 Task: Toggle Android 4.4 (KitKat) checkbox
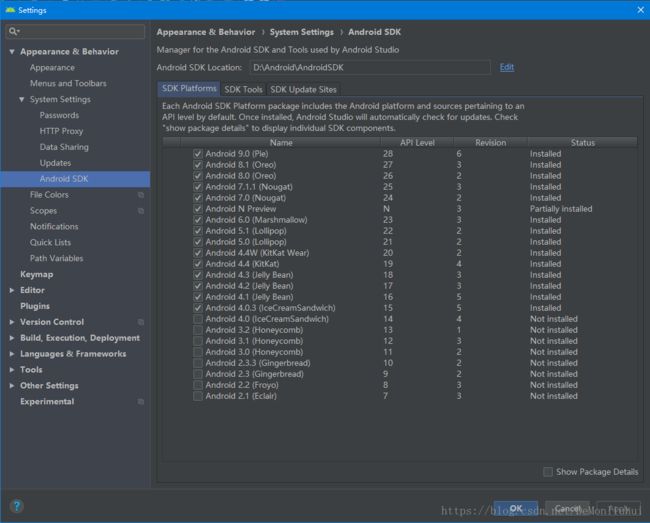pos(198,264)
